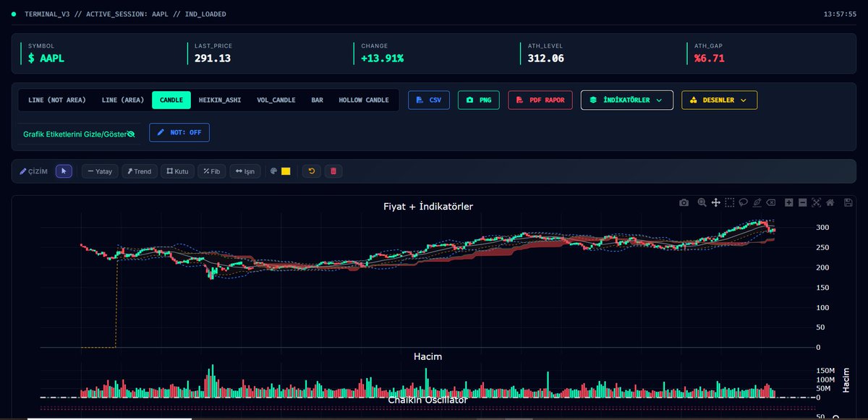Switch to HEIKIN_ASHI chart type

[220, 100]
